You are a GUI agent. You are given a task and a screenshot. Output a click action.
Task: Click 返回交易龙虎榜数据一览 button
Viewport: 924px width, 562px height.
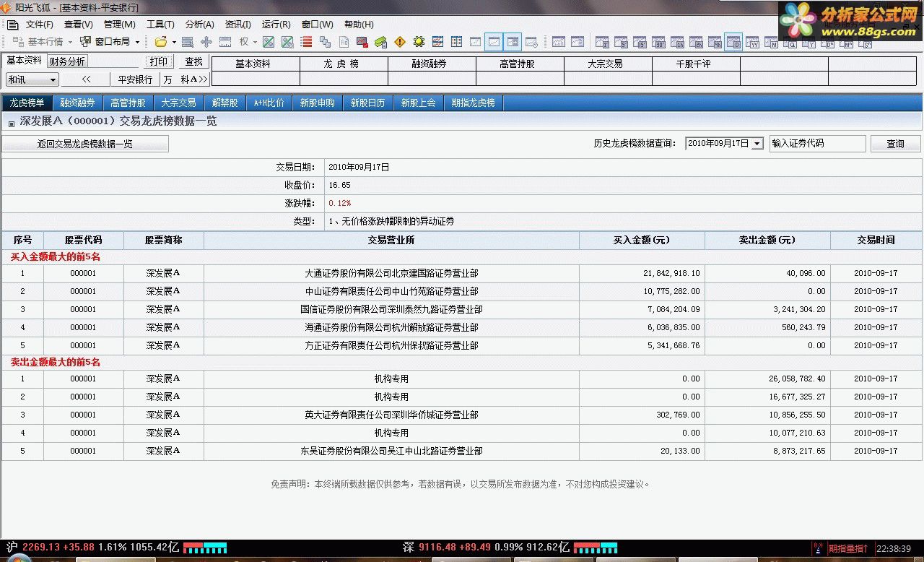click(x=85, y=144)
